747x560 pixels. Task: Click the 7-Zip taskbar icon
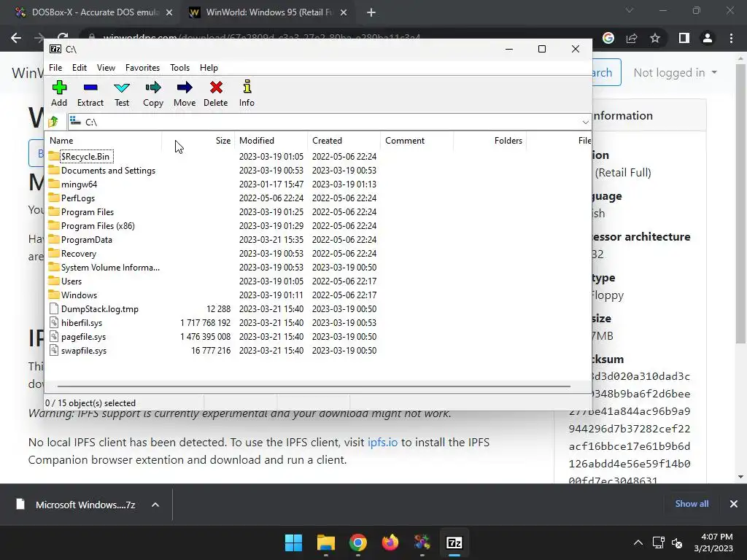[454, 542]
